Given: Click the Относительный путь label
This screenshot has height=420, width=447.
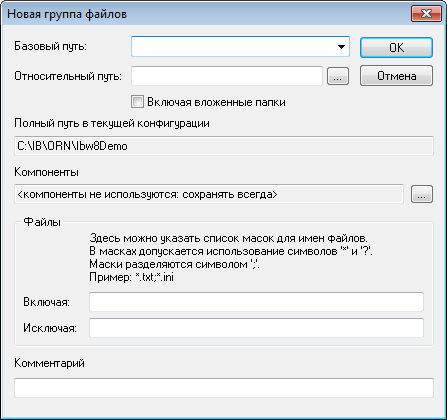Looking at the screenshot, I should [x=68, y=76].
